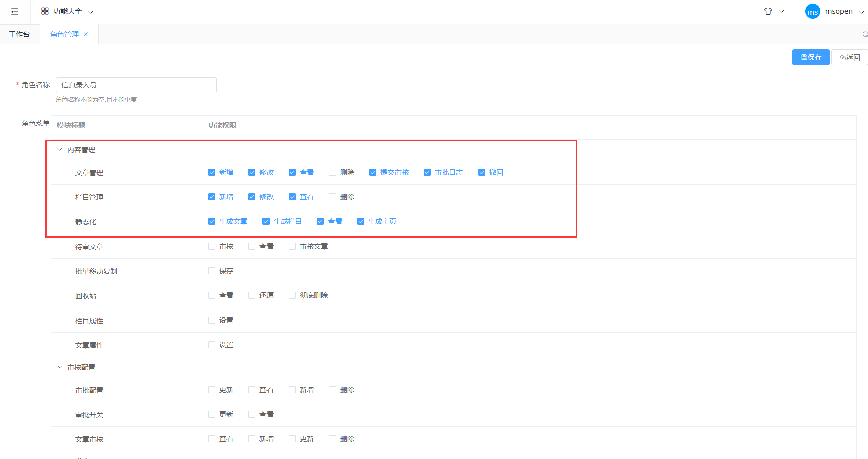This screenshot has height=459, width=868.
Task: Click the 功能大全 grid icon
Action: point(45,11)
